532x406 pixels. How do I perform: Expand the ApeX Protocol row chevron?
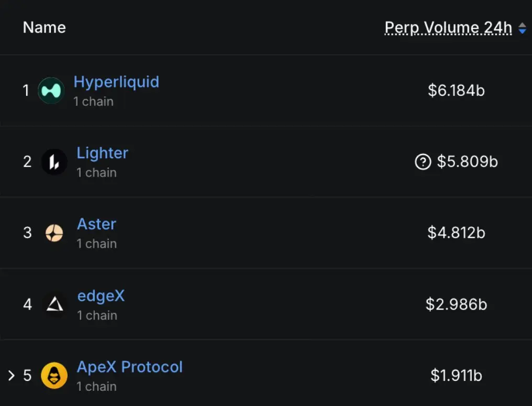(12, 376)
